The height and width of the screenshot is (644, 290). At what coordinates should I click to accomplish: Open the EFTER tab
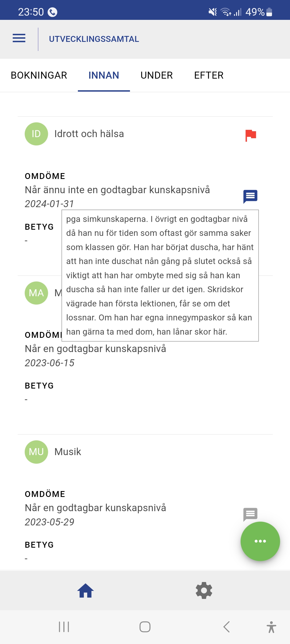(x=209, y=75)
